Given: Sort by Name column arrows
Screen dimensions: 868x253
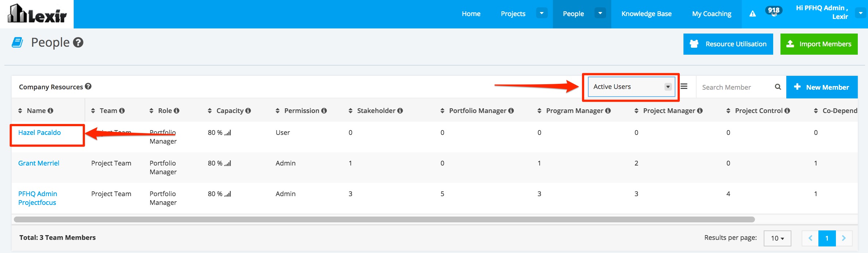Looking at the screenshot, I should click(20, 110).
